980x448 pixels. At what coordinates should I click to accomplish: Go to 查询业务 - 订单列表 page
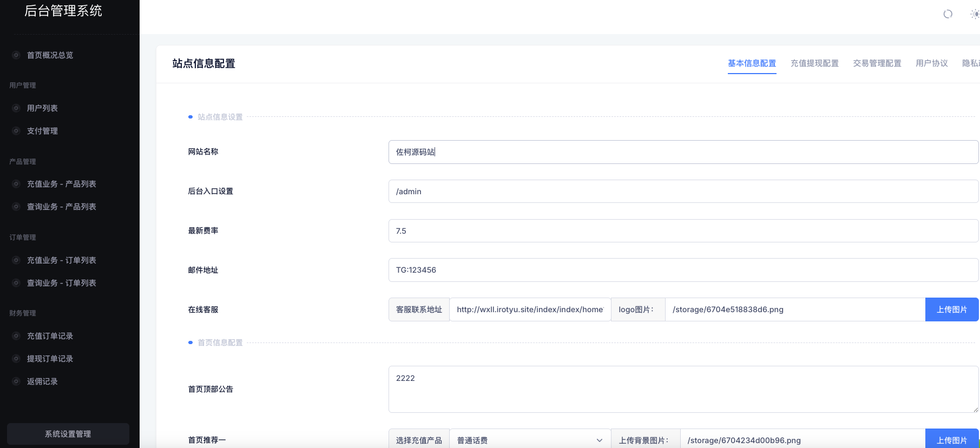[61, 283]
